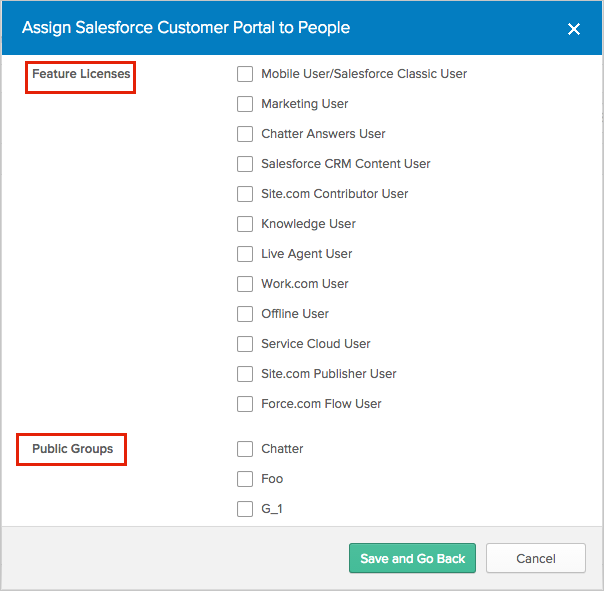Check the Service Cloud User box
Screen dimensions: 604x591
[x=245, y=344]
